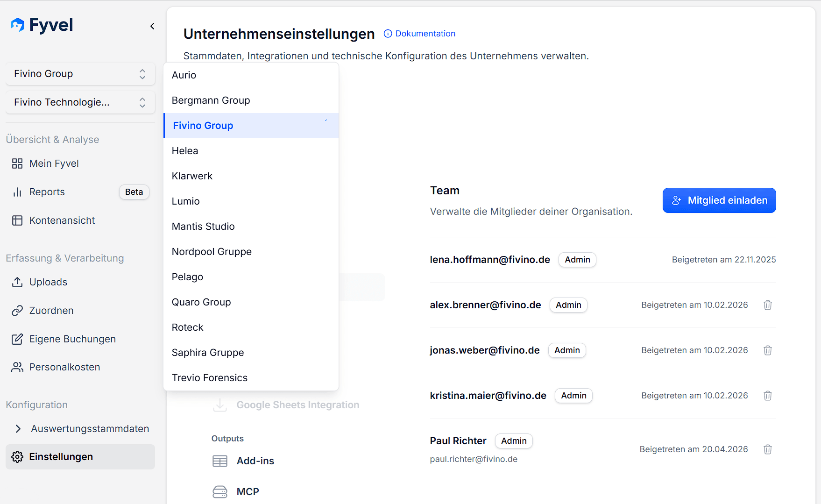
Task: Choose Quaro Group entry
Action: point(251,302)
